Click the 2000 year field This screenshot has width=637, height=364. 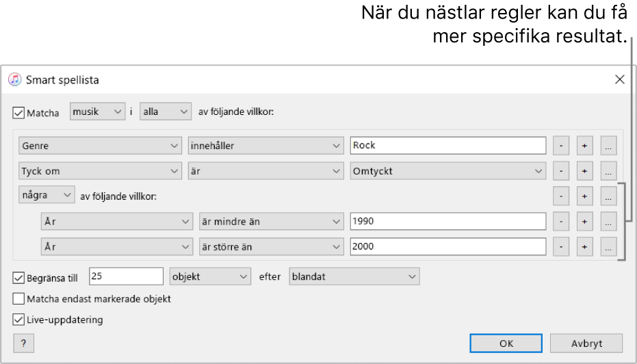(x=448, y=246)
